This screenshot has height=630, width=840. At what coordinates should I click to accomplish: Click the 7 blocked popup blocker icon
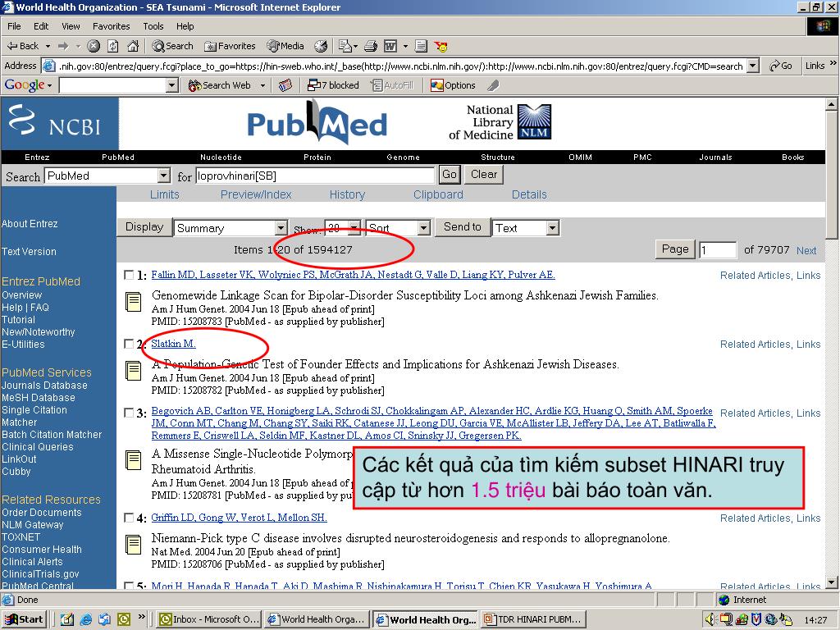coord(333,85)
